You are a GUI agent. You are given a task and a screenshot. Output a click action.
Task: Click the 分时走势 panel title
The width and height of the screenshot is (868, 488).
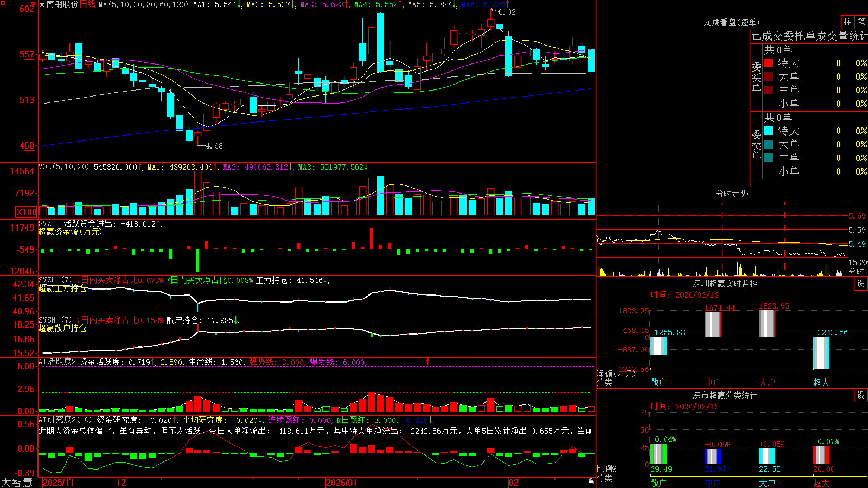(x=731, y=194)
